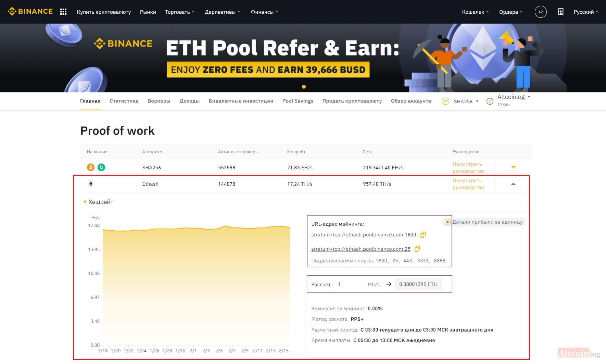Go to Рынки in top navigation
This screenshot has width=606, height=364.
click(x=148, y=12)
